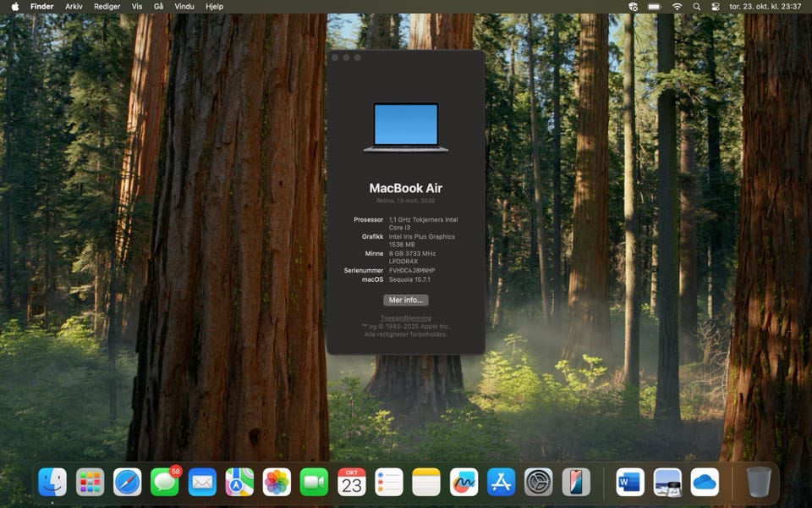Viewport: 812px width, 508px height.
Task: Open the Typegodkjenning link
Action: tap(405, 317)
